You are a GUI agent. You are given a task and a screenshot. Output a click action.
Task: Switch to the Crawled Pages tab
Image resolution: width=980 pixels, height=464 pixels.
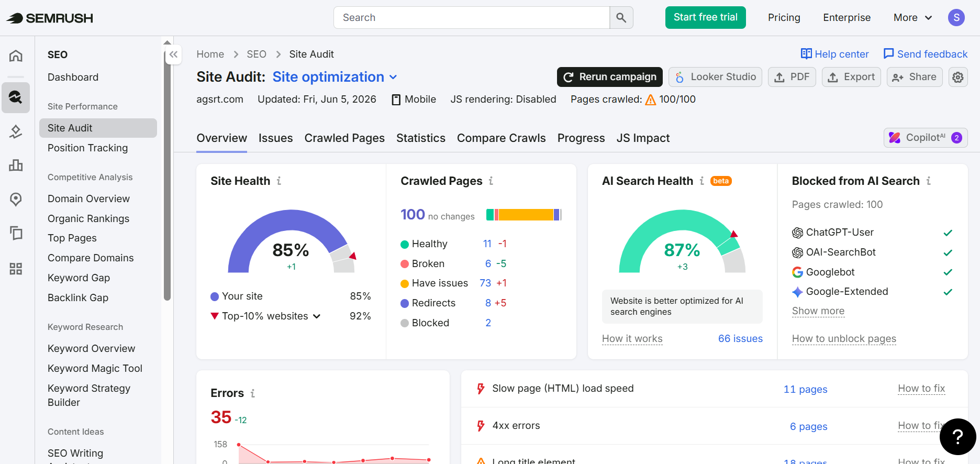point(344,138)
